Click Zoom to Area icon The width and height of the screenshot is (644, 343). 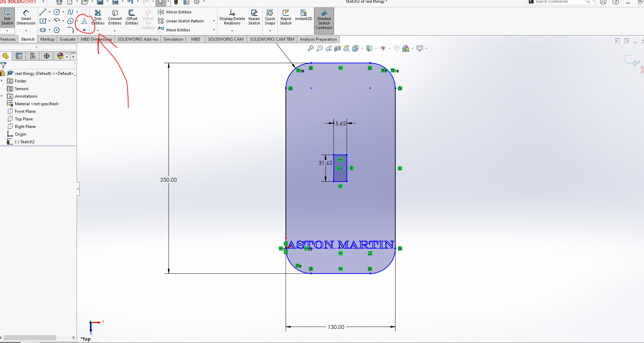tap(320, 48)
